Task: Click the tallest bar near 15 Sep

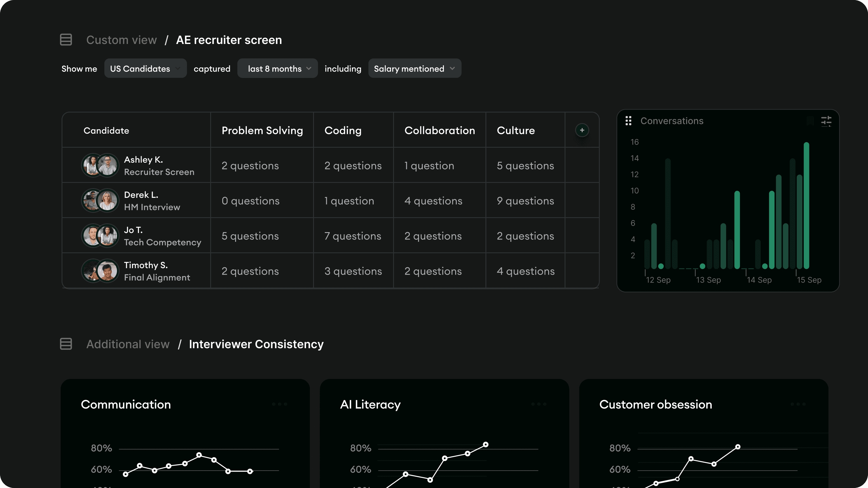Action: [x=806, y=205]
